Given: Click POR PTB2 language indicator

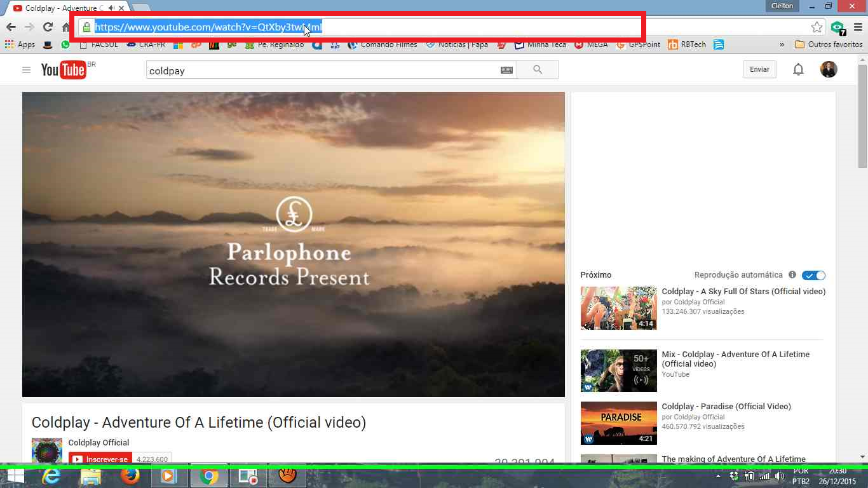Looking at the screenshot, I should [801, 476].
